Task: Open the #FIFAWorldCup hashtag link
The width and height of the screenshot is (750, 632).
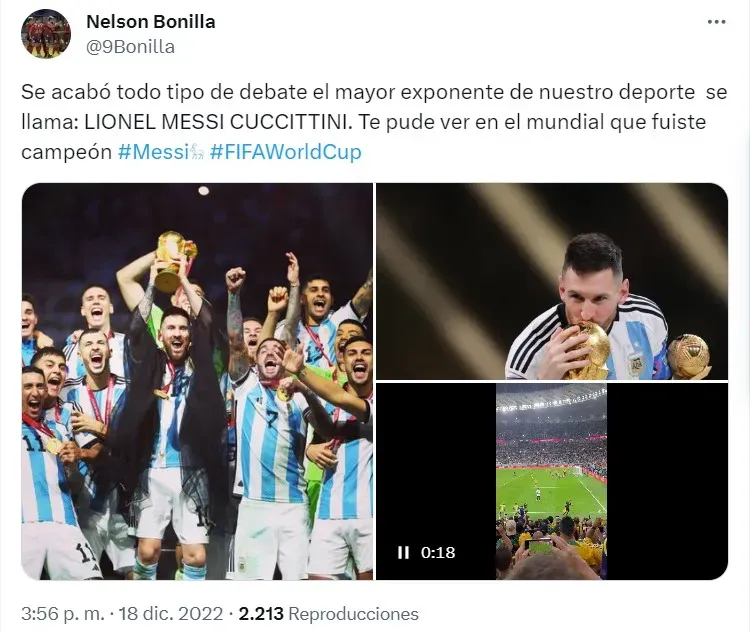Action: 286,152
